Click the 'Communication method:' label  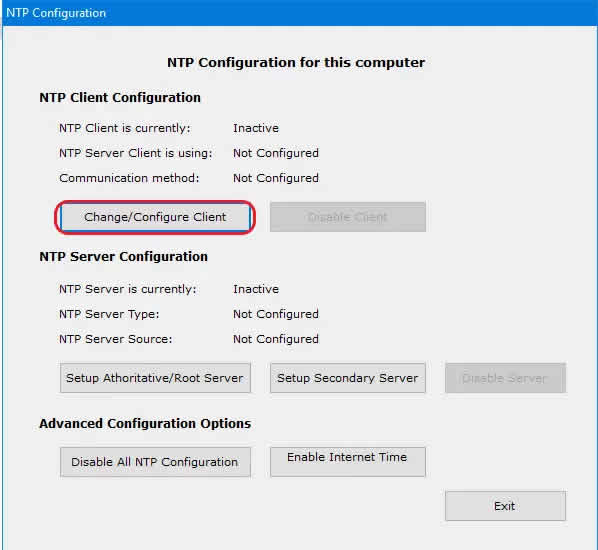(129, 178)
